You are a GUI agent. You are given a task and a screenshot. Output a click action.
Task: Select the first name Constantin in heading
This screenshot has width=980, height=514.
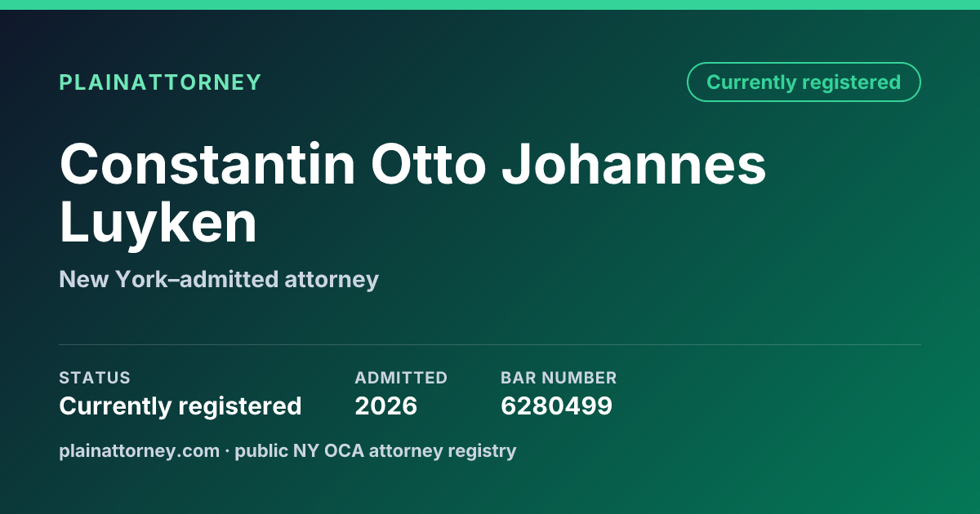click(207, 164)
